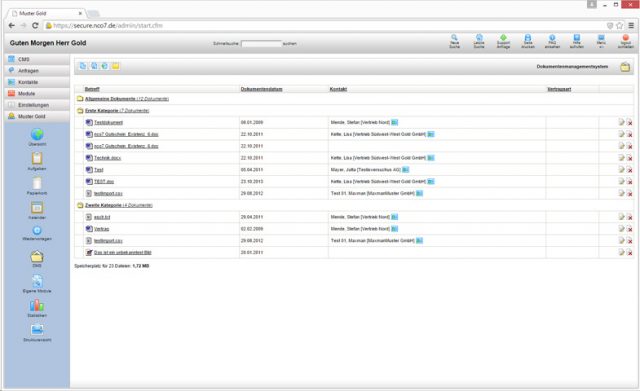This screenshot has height=391, width=640.
Task: Open the Neue Suche magnifier icon
Action: [x=454, y=38]
